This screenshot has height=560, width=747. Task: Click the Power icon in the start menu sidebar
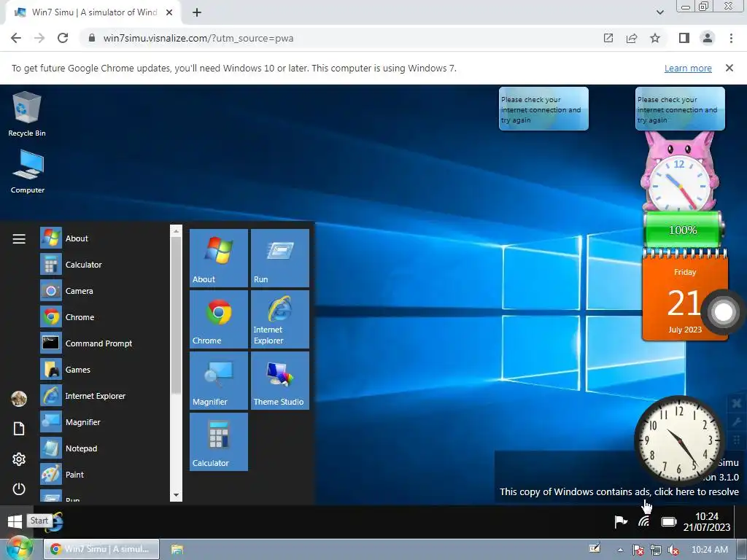click(x=19, y=489)
